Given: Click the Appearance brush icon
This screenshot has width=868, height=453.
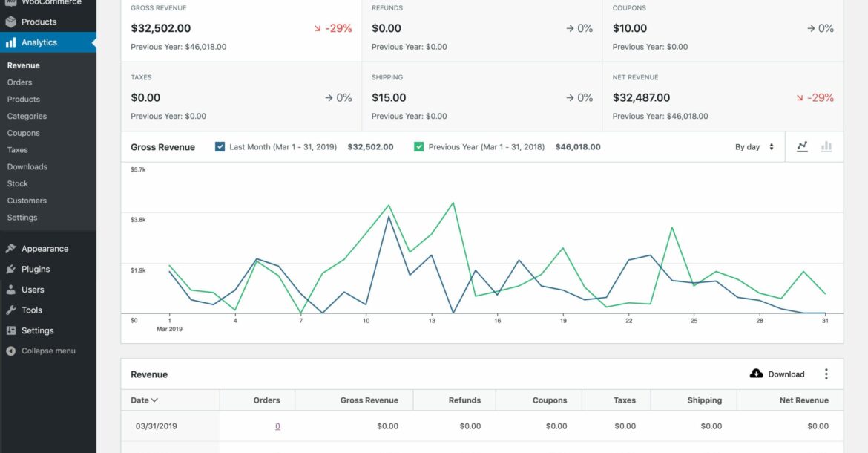Looking at the screenshot, I should [x=10, y=248].
